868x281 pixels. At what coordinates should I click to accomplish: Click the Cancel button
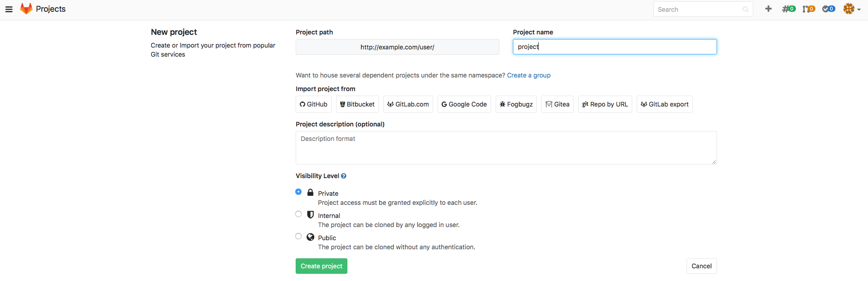coord(701,266)
